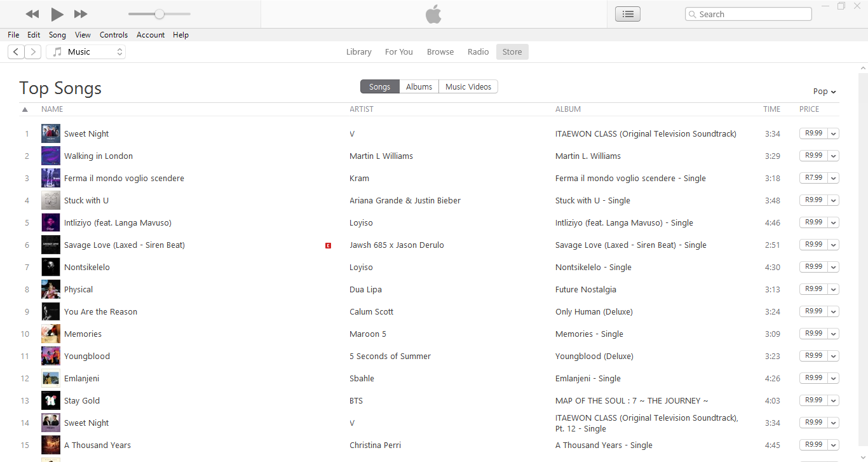
Task: Switch to the Albums segment
Action: point(419,87)
